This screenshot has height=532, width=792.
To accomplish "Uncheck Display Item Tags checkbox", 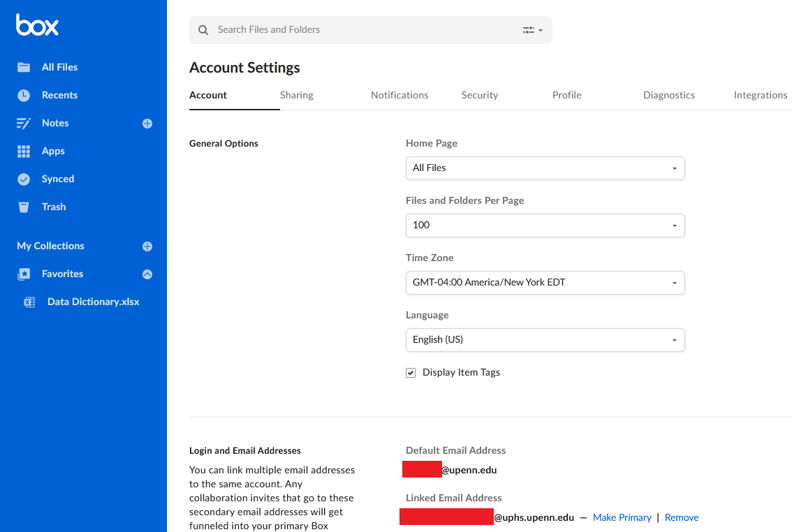I will (411, 373).
